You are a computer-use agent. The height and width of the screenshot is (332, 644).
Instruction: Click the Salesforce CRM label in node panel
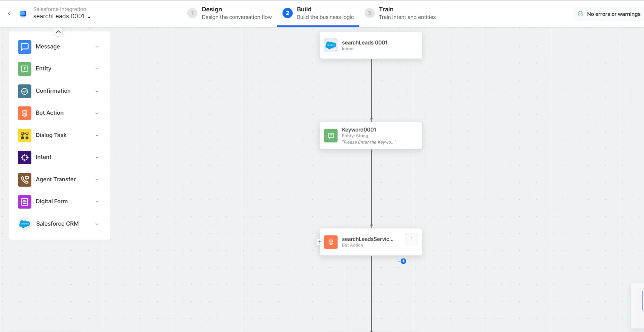[57, 224]
